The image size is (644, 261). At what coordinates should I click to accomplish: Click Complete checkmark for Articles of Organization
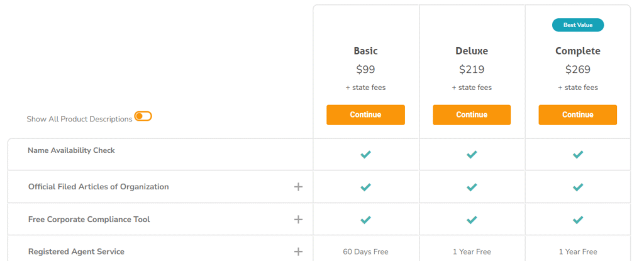(x=577, y=187)
